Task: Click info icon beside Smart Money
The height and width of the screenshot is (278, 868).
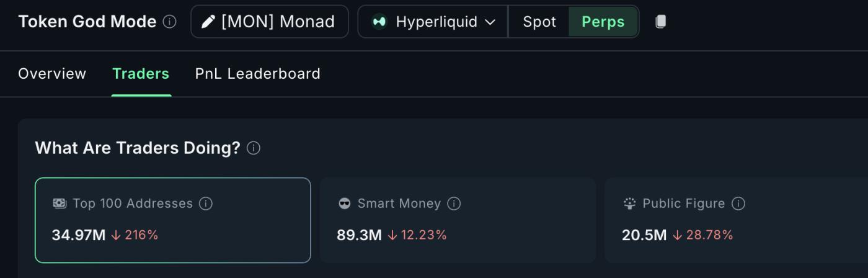Action: pyautogui.click(x=454, y=204)
